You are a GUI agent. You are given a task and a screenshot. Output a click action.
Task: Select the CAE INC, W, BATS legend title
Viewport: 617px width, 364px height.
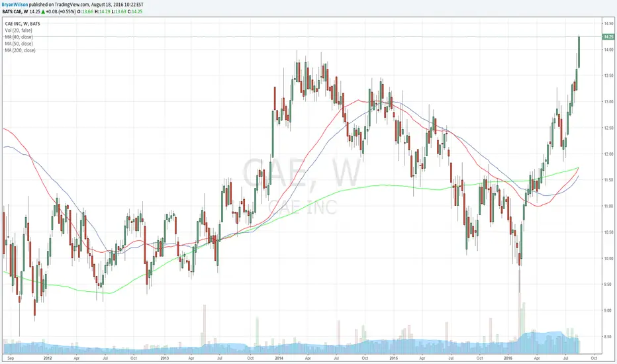pyautogui.click(x=23, y=24)
